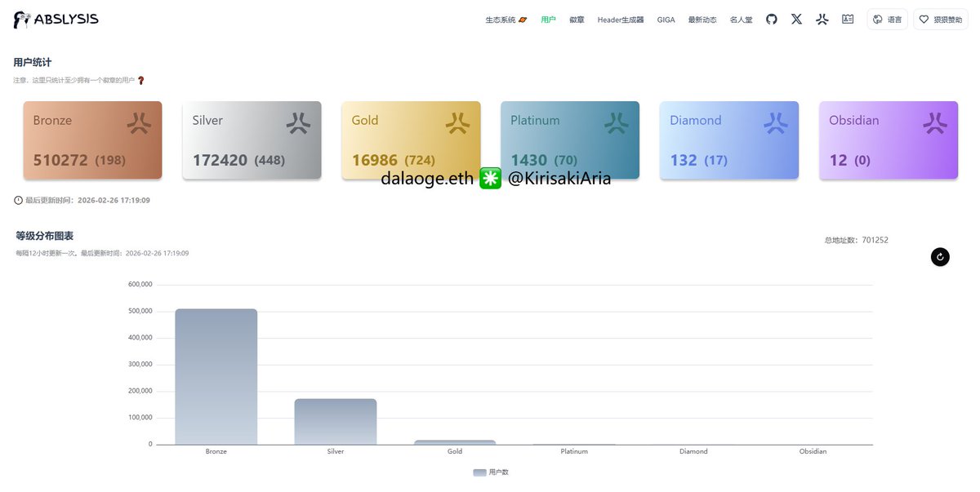
Task: Click the 狠狠赞助 sponsor button
Action: pyautogui.click(x=940, y=19)
